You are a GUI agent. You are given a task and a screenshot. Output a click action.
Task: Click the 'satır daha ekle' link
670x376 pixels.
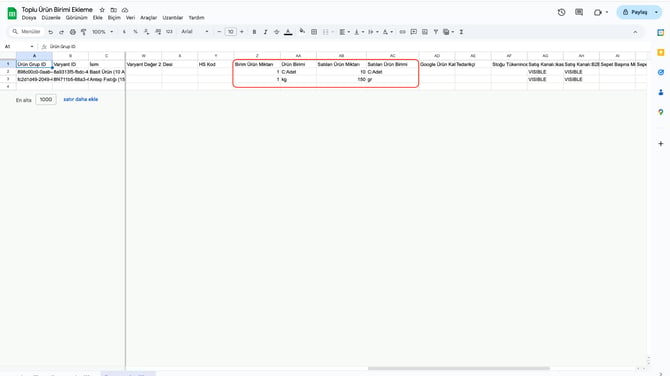pos(81,100)
